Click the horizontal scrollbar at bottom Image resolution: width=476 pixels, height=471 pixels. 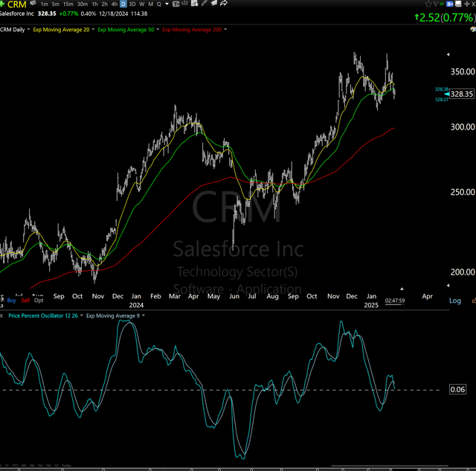pyautogui.click(x=390, y=465)
